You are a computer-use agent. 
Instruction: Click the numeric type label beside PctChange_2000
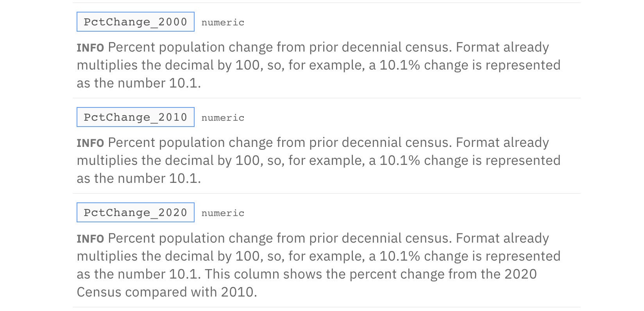223,22
